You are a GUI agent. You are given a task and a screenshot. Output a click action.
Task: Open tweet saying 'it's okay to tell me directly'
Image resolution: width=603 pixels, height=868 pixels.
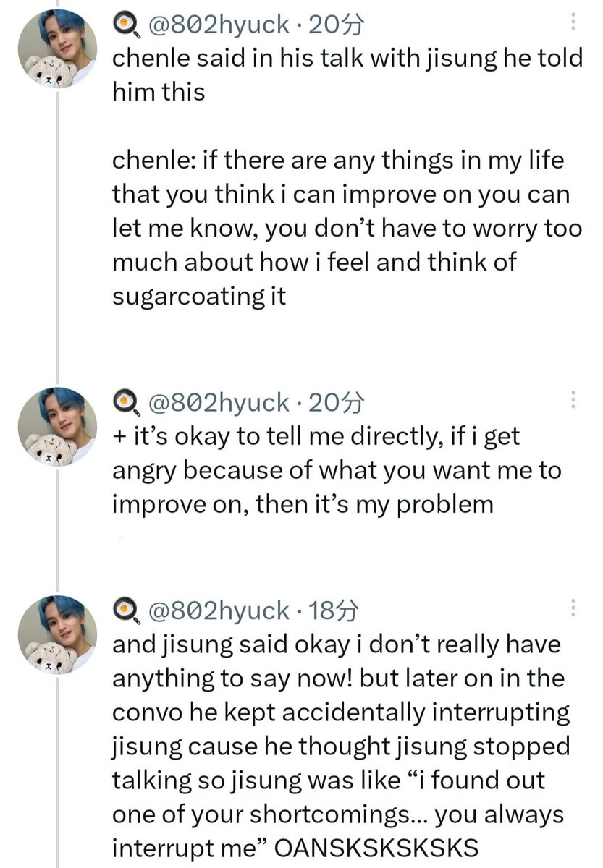(337, 470)
